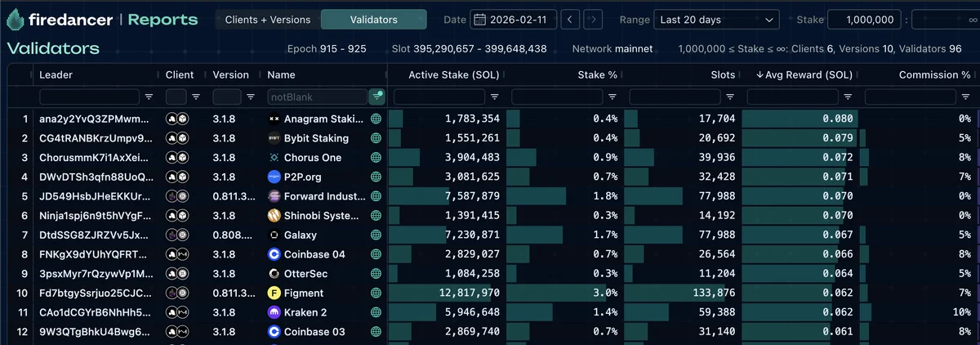Open the Client column filter menu
The width and height of the screenshot is (980, 345).
tap(196, 96)
